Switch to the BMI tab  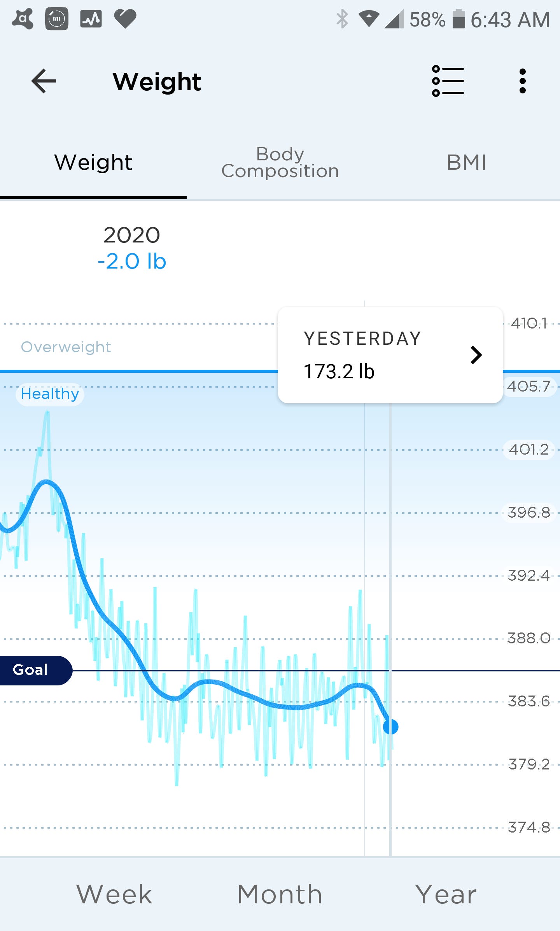coord(466,162)
